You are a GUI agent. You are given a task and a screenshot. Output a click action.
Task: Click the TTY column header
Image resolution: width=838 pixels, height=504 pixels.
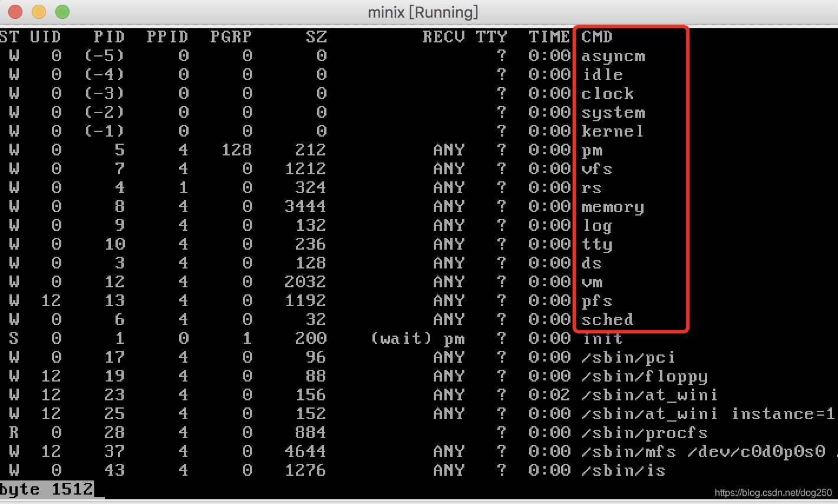coord(491,37)
